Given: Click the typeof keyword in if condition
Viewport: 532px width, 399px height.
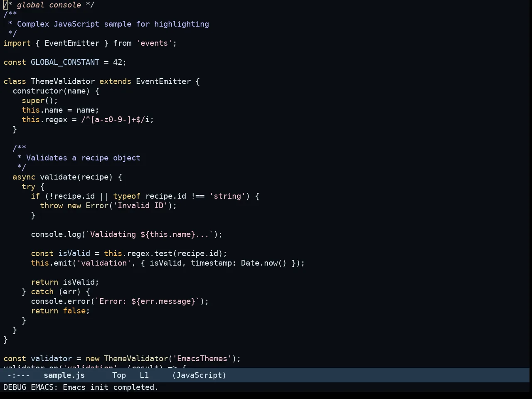Looking at the screenshot, I should 127,196.
